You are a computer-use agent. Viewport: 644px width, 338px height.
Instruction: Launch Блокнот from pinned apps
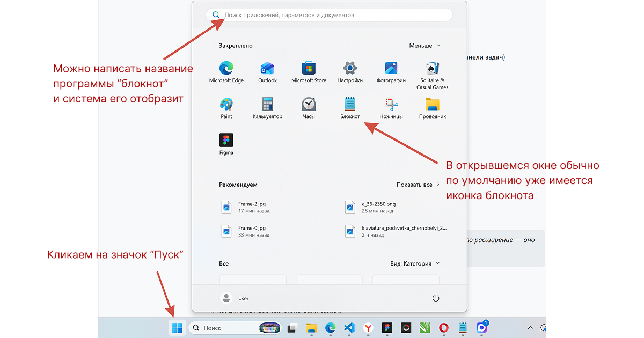(x=350, y=108)
